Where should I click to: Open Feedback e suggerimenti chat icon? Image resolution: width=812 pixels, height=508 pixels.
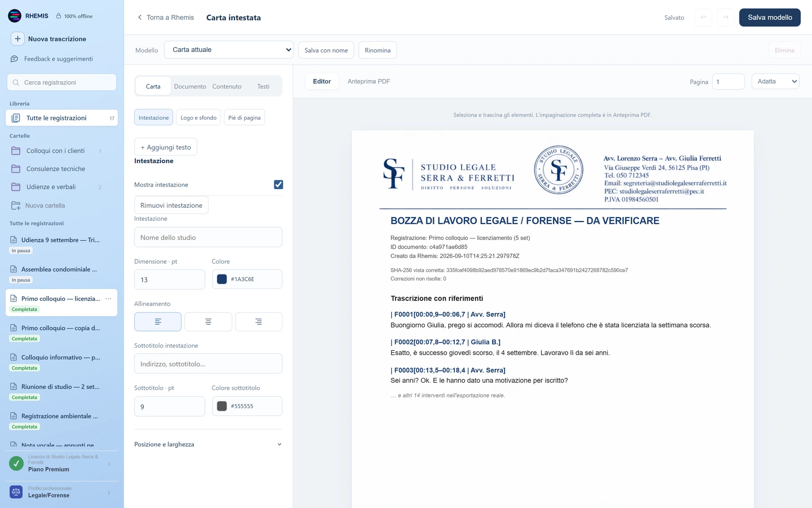coord(14,59)
